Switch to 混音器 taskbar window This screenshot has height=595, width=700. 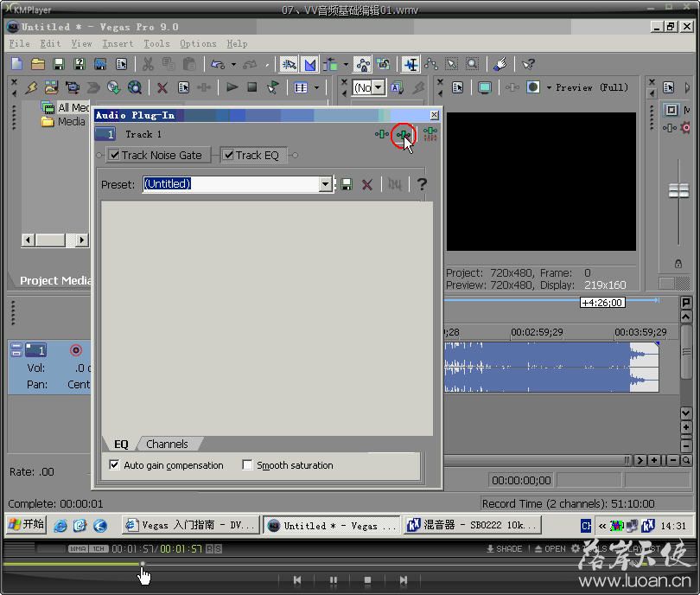473,525
